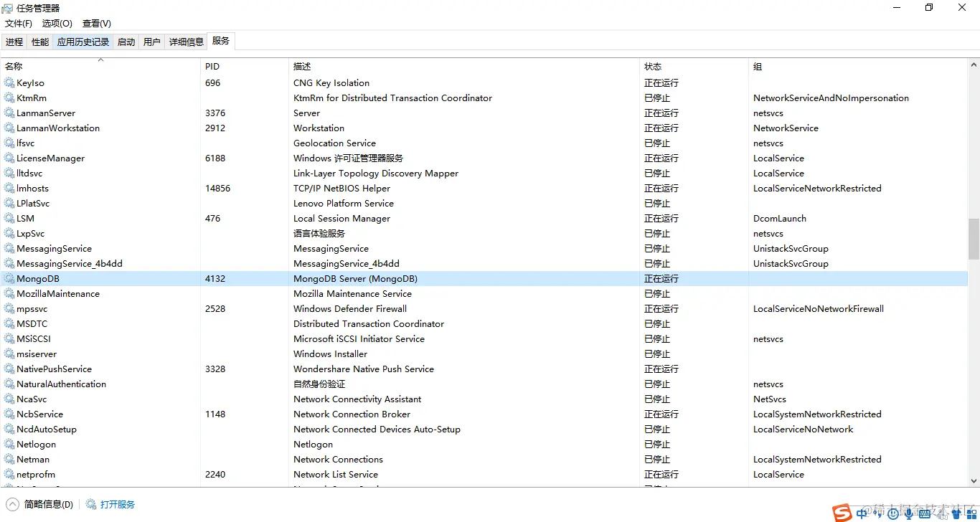Open the 选项(O) menu
The height and width of the screenshot is (522, 980).
point(57,24)
